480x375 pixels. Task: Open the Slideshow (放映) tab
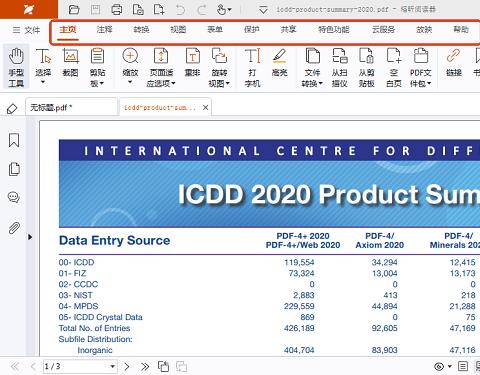click(x=424, y=30)
